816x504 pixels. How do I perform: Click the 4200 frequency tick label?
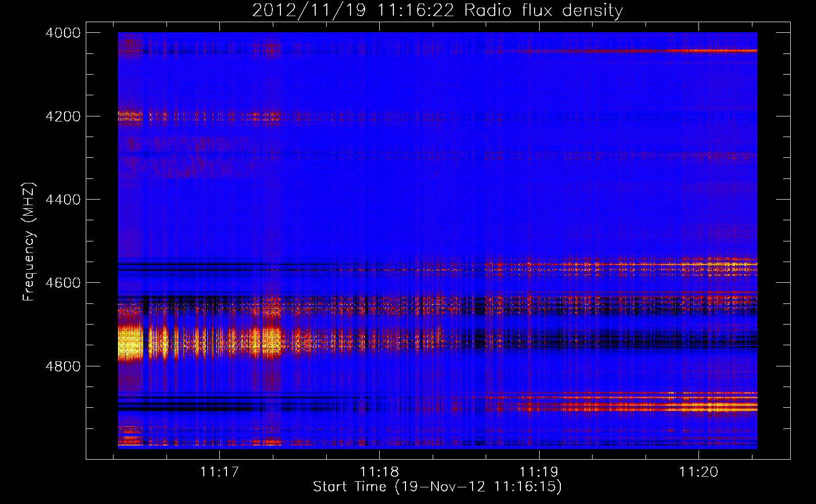coord(63,116)
